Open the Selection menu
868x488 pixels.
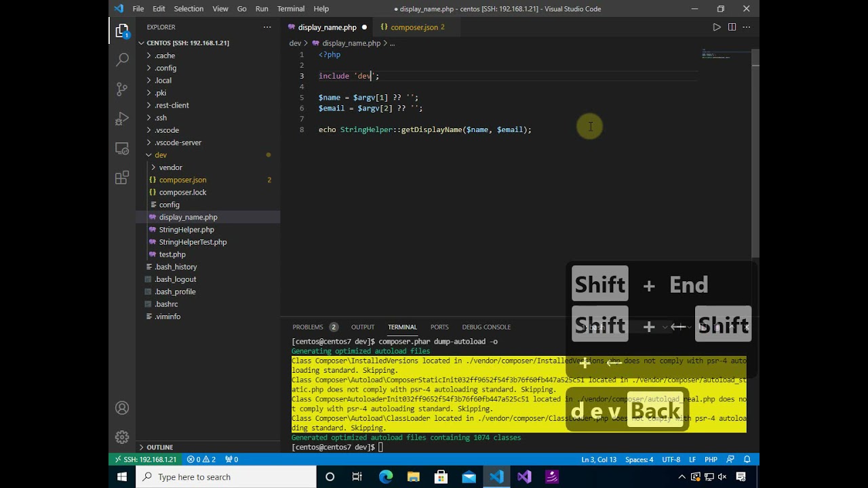pos(189,9)
